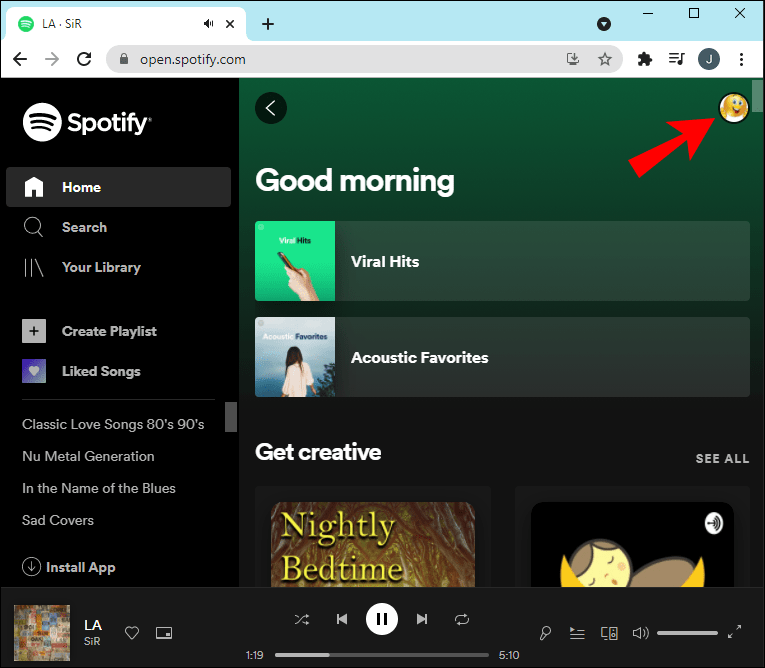
Task: Click the site lock icon in the address bar
Action: 124,59
